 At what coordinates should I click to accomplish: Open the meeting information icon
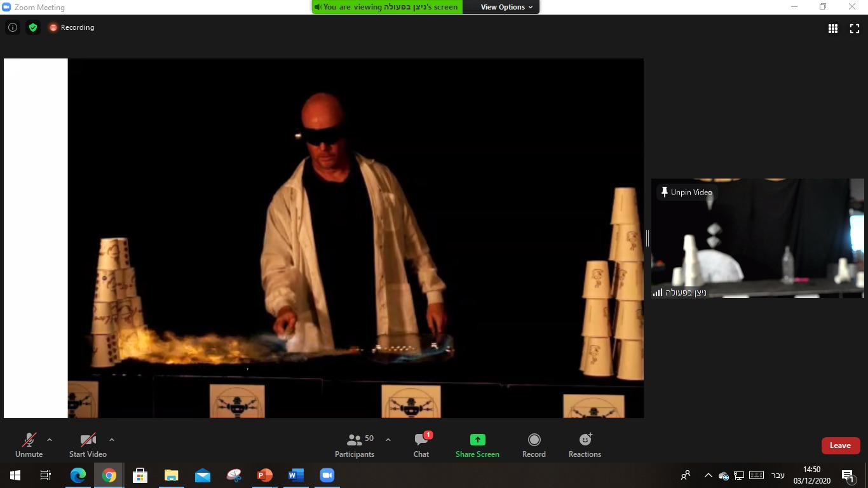coord(13,27)
